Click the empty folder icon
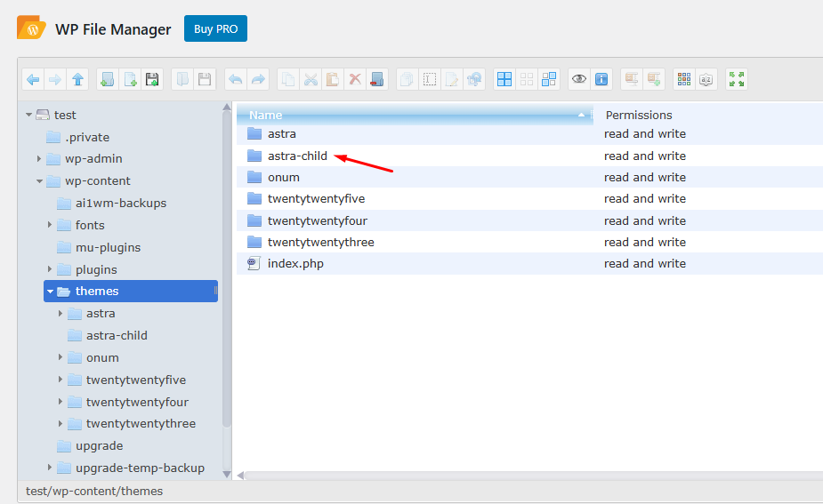Viewport: 823px width, 504px height. click(377, 80)
